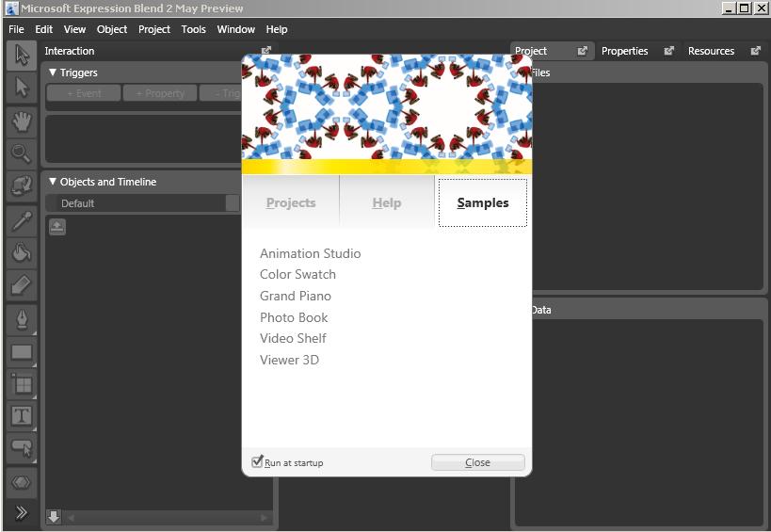Open the Viewer 3D sample

tap(289, 360)
